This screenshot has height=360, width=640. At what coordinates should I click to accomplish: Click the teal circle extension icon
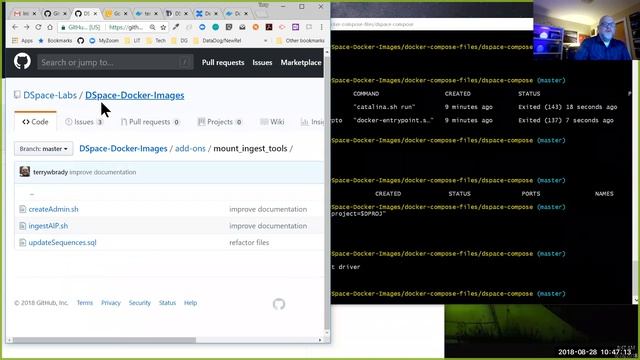[216, 27]
